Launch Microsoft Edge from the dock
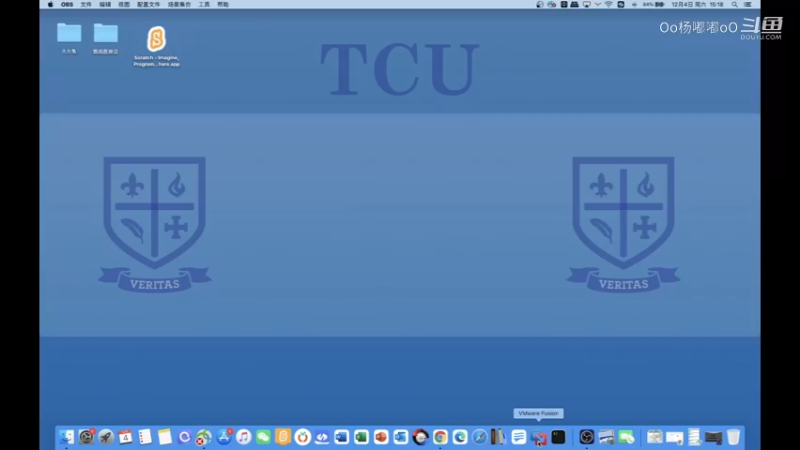Viewport: 800px width, 450px height. point(460,437)
